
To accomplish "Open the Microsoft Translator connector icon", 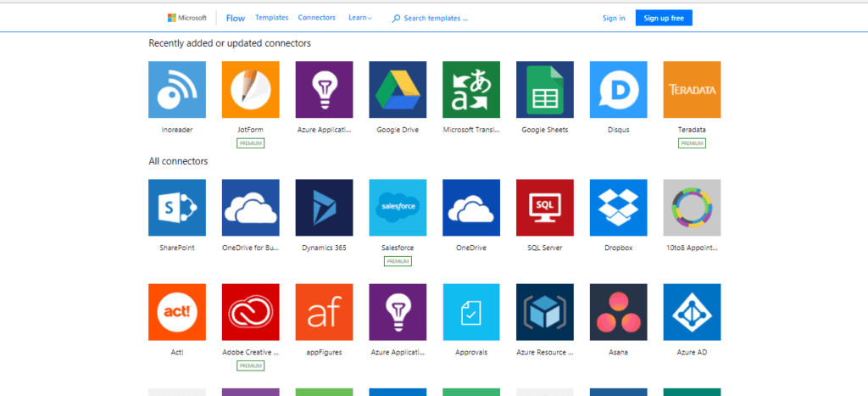I will coord(471,89).
